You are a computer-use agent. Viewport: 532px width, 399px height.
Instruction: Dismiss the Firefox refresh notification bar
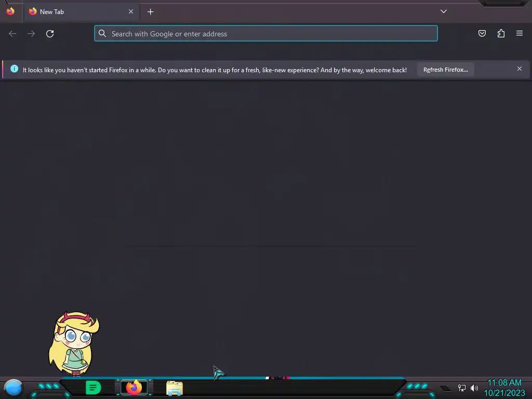tap(520, 69)
